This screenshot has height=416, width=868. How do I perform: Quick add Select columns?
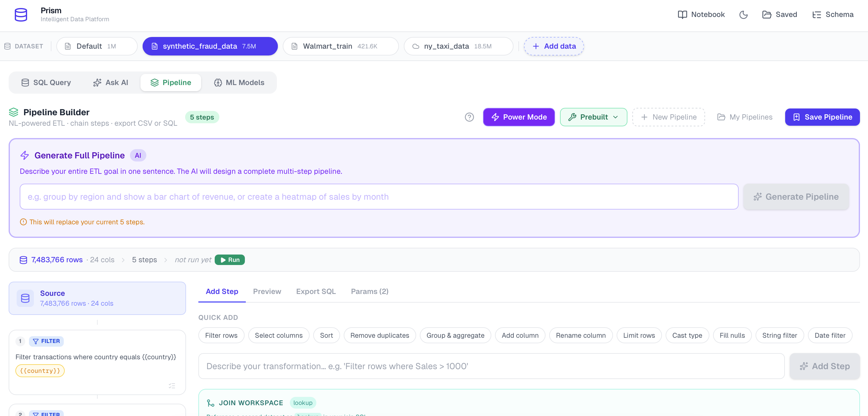coord(279,336)
